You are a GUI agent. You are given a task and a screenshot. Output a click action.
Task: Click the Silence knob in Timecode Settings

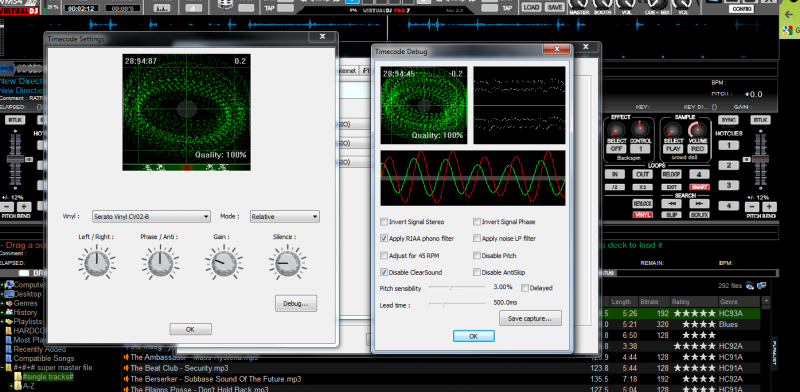(x=287, y=263)
